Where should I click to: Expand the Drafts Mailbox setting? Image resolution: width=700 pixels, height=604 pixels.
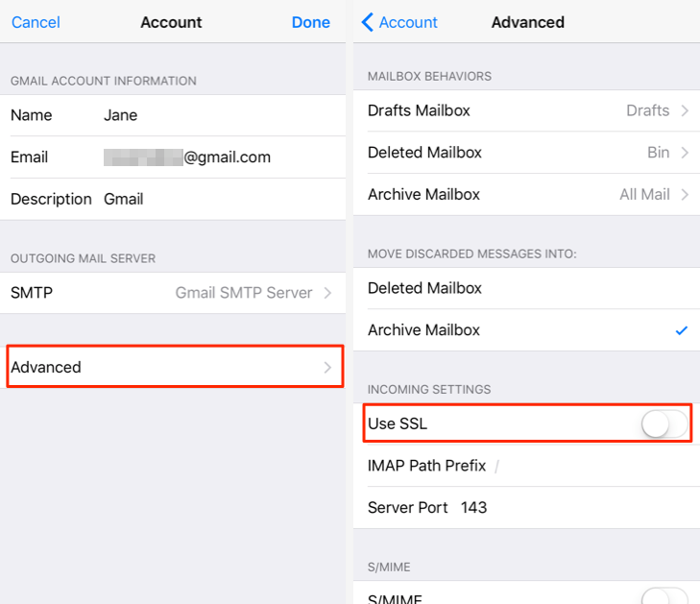528,110
